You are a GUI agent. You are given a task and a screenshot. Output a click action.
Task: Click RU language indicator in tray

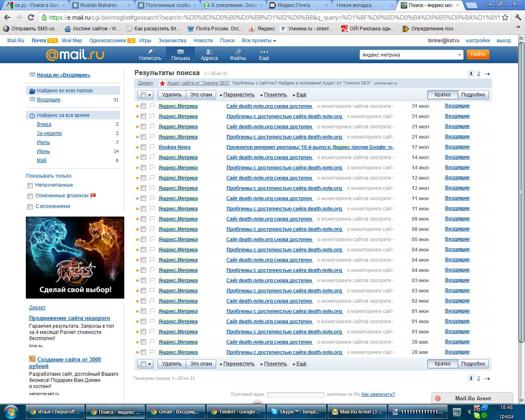(x=457, y=413)
